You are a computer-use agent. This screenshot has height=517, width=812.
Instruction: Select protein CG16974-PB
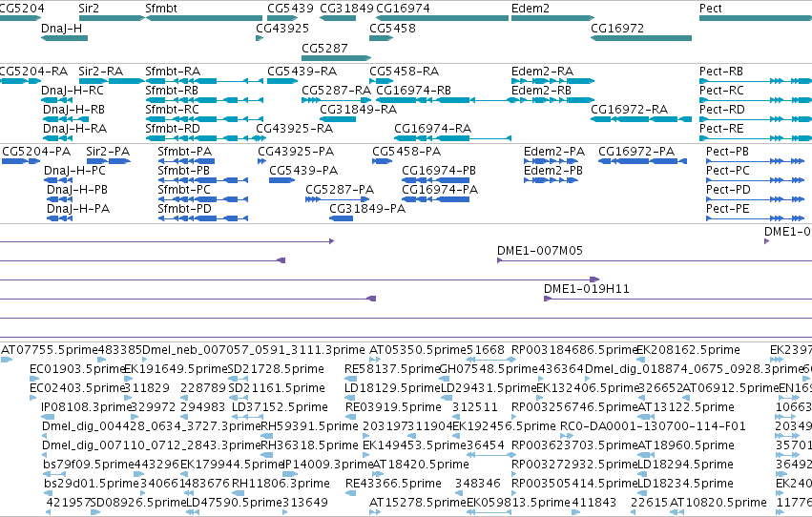pyautogui.click(x=439, y=171)
